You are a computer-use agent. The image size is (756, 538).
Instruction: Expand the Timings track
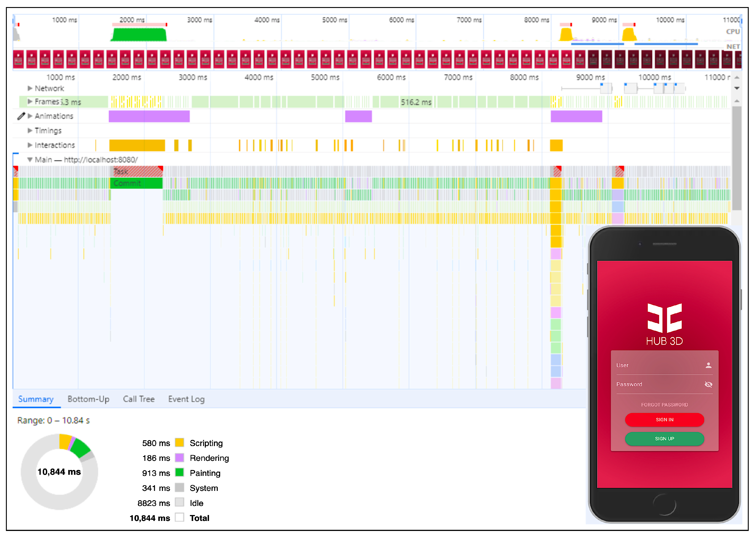click(30, 131)
